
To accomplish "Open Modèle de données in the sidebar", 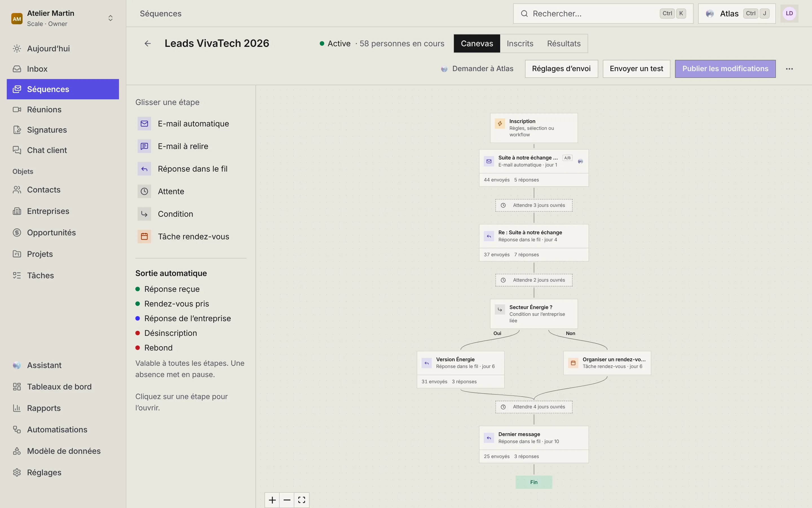I will [x=63, y=451].
